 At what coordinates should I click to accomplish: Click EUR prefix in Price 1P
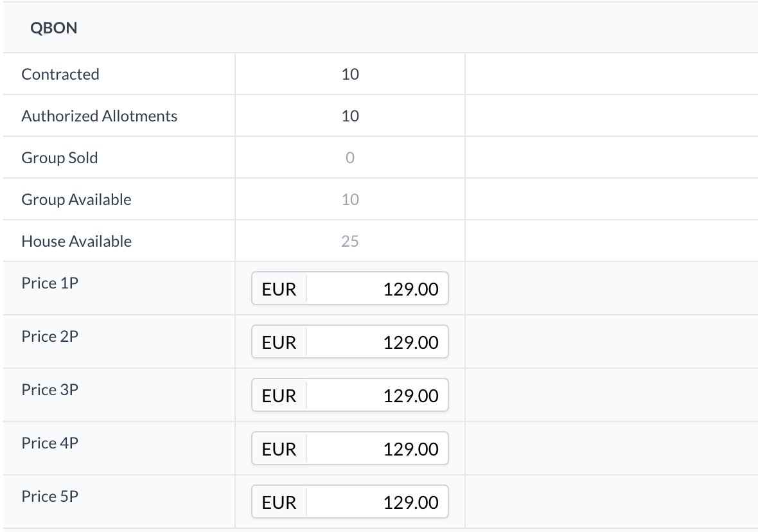pyautogui.click(x=279, y=288)
